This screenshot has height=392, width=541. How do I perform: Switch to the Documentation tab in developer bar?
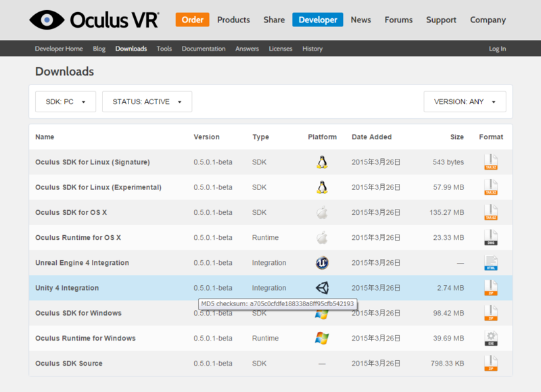204,49
